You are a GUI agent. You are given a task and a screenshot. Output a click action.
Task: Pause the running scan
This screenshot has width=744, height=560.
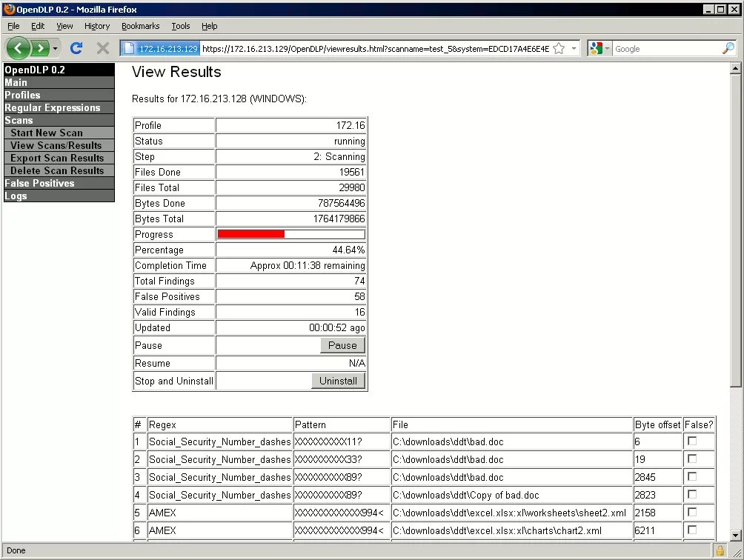pos(342,345)
